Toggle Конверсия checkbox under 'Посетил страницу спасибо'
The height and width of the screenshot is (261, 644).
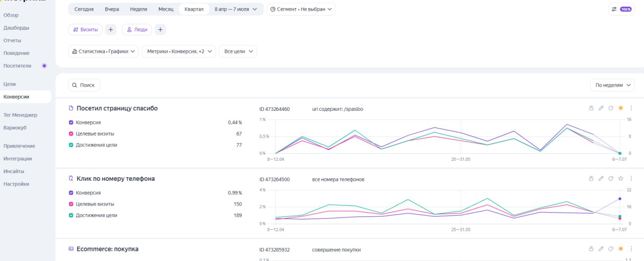71,122
